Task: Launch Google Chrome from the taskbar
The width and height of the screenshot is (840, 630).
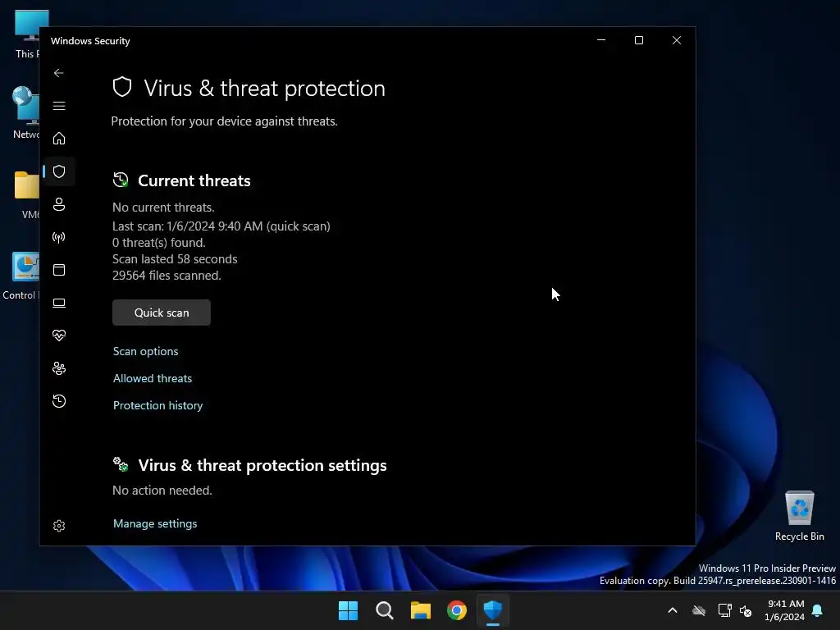Action: pyautogui.click(x=457, y=610)
